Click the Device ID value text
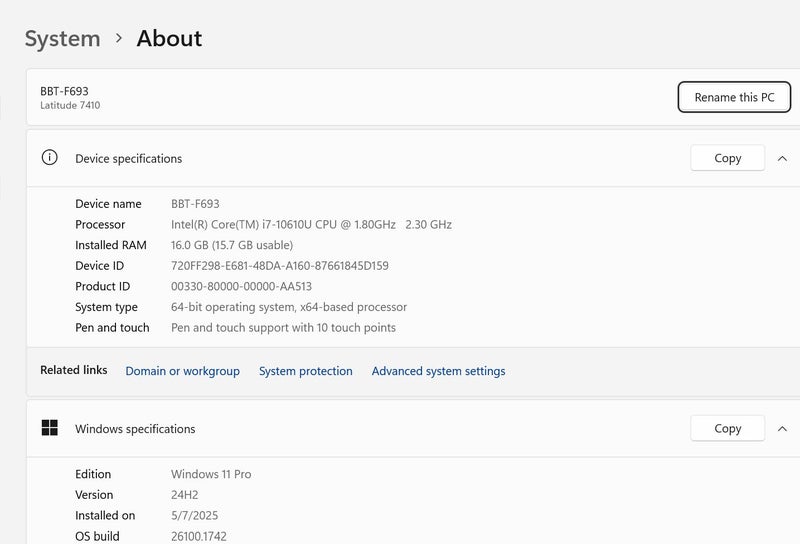This screenshot has width=800, height=544. coord(279,266)
